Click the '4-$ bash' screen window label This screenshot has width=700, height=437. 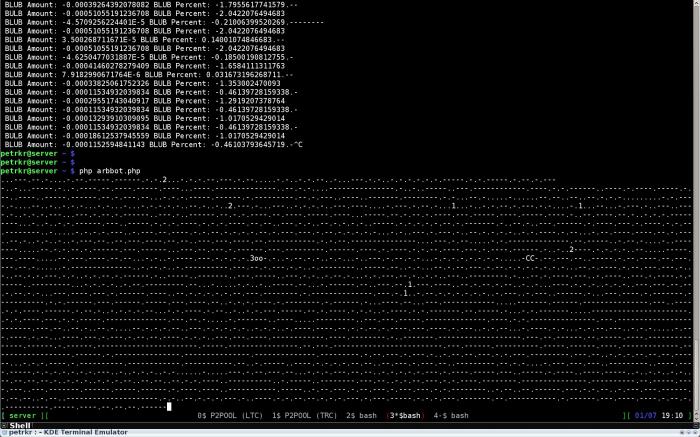point(451,416)
